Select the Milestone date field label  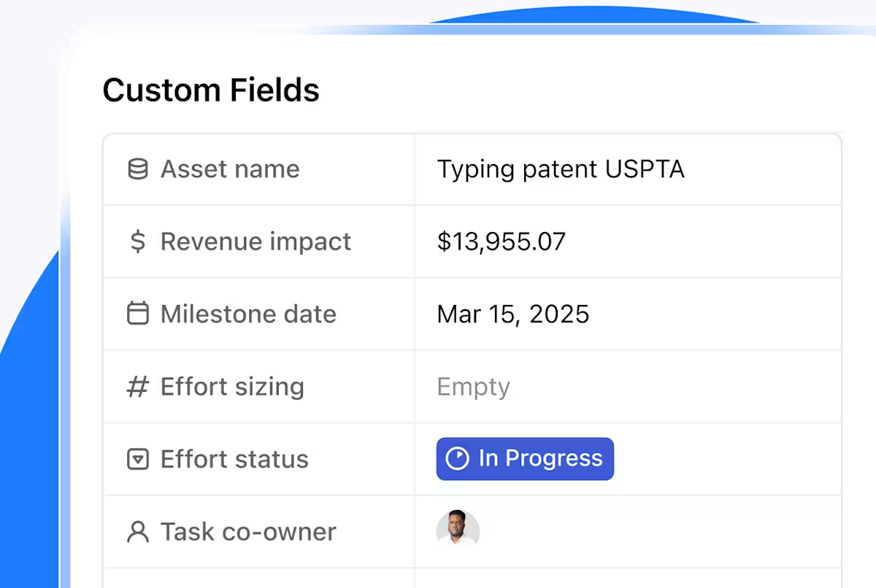(x=248, y=314)
